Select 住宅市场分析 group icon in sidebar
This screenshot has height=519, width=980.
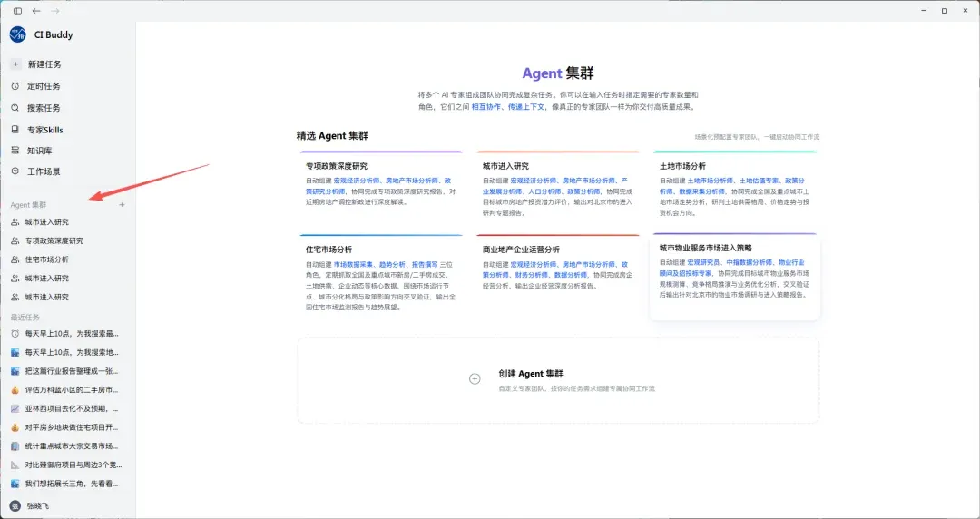15,259
